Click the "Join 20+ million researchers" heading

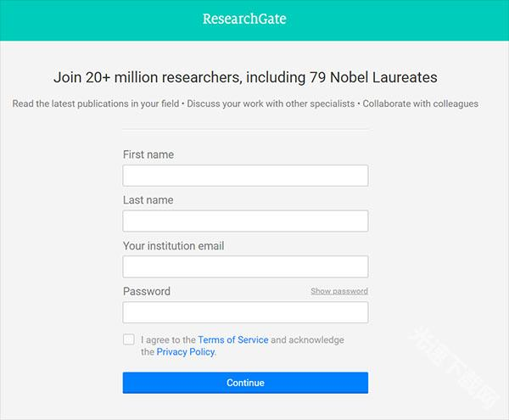coord(245,77)
